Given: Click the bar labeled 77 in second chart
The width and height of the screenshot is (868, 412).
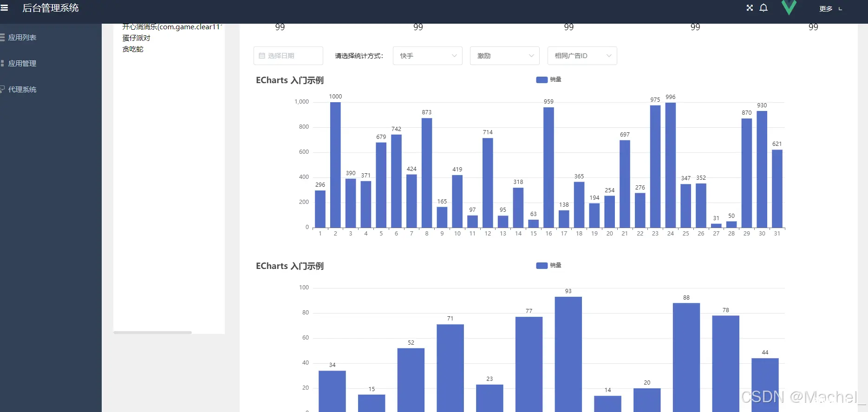Looking at the screenshot, I should pyautogui.click(x=529, y=365).
